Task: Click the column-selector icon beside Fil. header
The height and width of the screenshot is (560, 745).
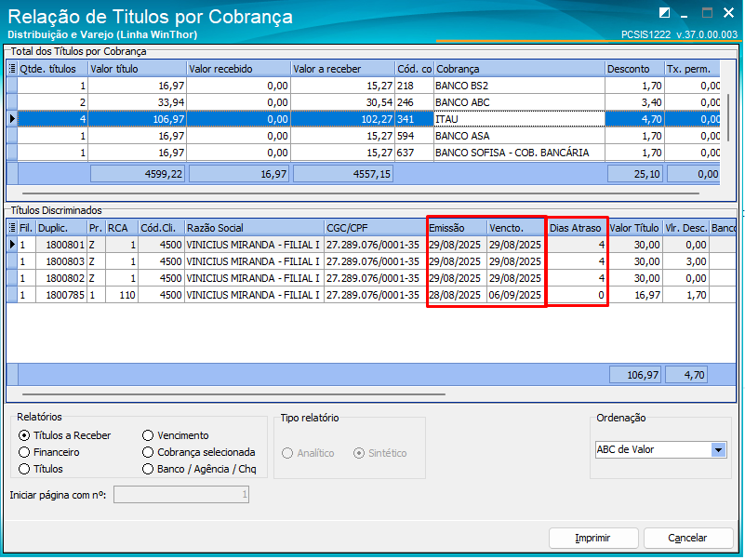Action: click(x=12, y=228)
